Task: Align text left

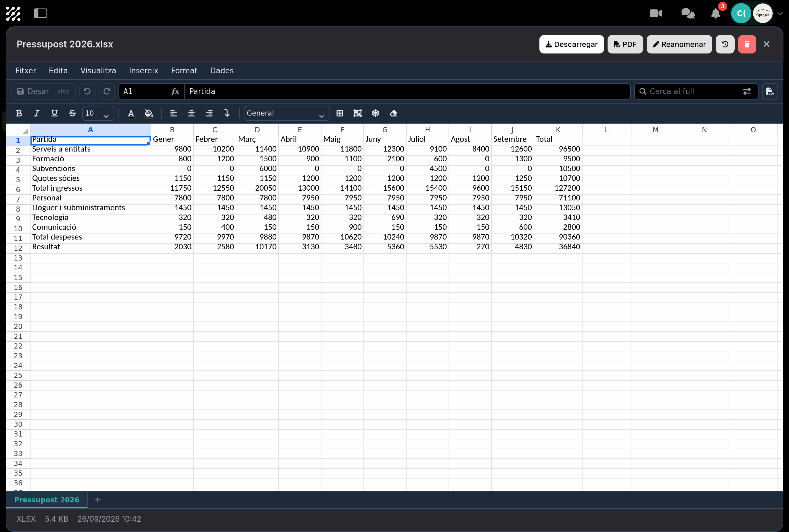Action: coord(173,113)
